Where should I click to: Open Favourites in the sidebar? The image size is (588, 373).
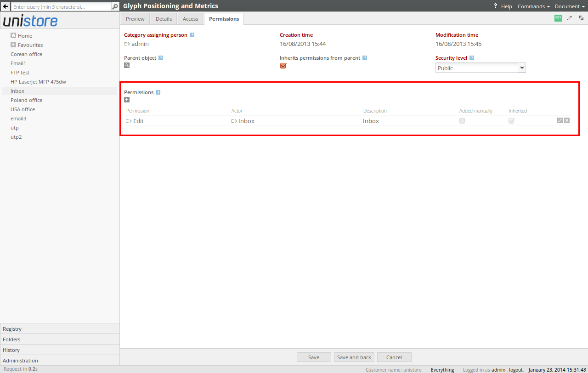pyautogui.click(x=30, y=45)
